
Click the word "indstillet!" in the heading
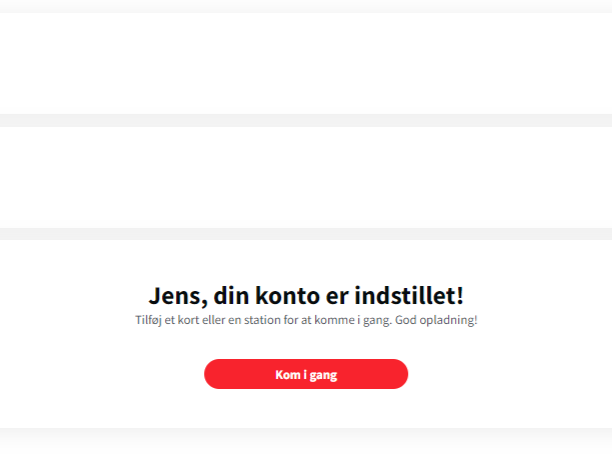(410, 296)
